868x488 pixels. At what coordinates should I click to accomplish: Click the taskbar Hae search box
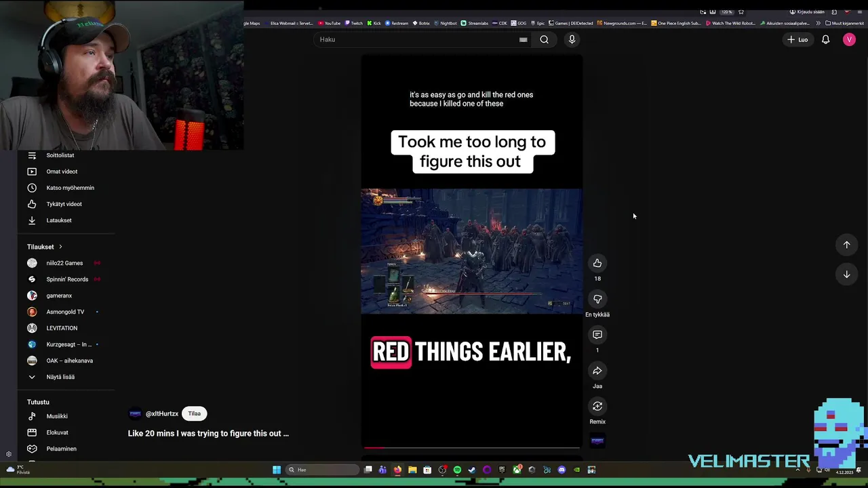coord(322,470)
